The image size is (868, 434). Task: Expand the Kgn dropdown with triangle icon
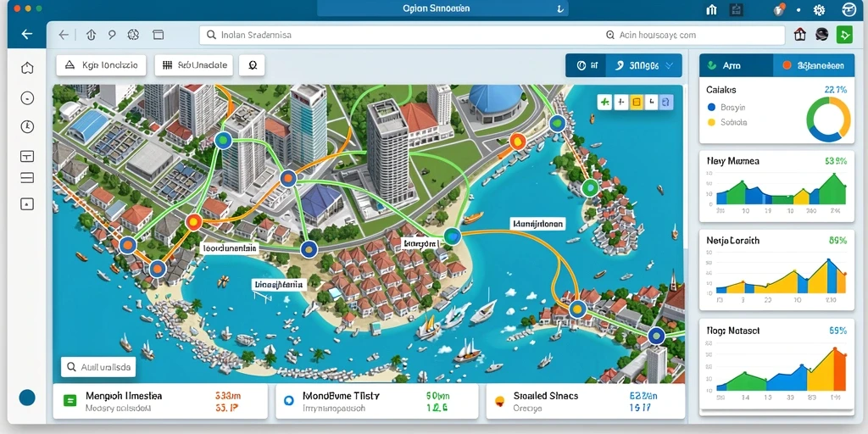pos(101,64)
